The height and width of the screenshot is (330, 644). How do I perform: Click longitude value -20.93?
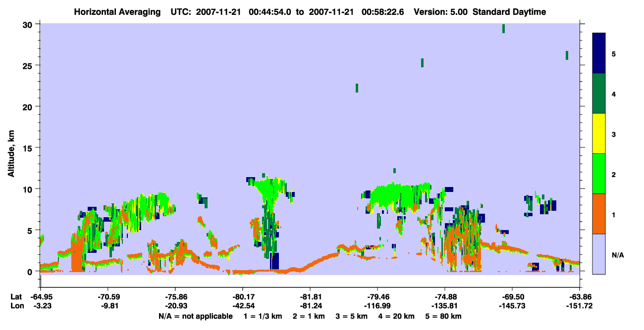tap(176, 306)
